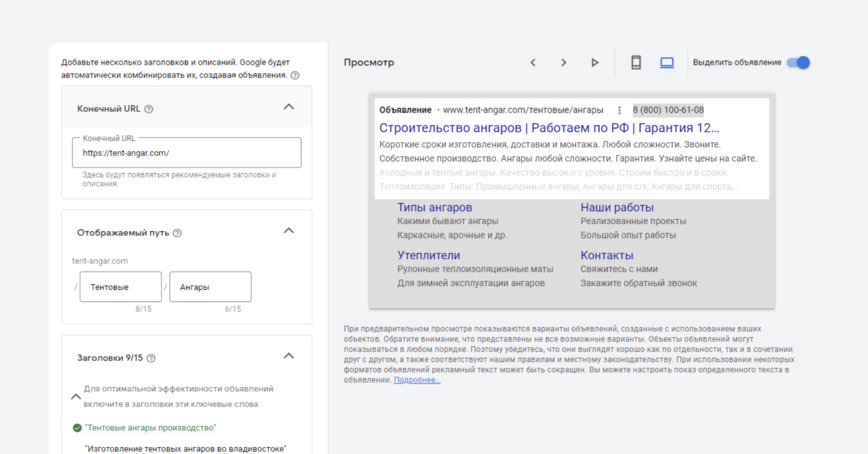868x454 pixels.
Task: Click the ad headline Строительство ангаров
Action: pyautogui.click(x=549, y=128)
